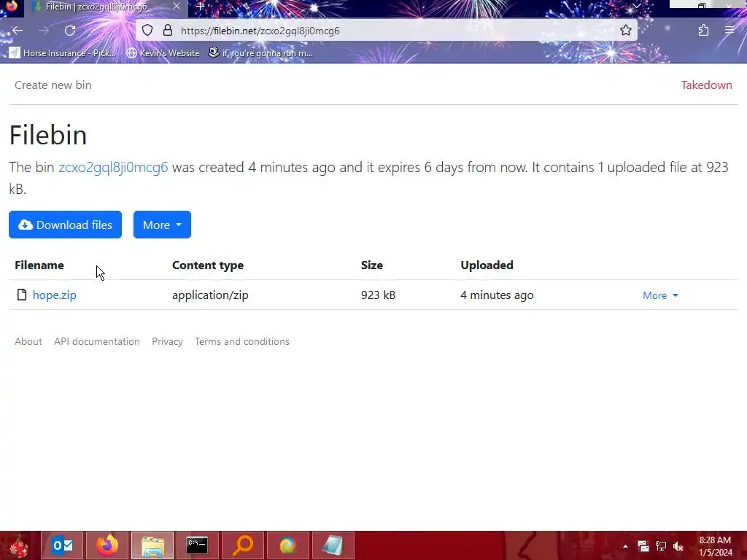Select the application/zip cell text
This screenshot has width=747, height=560.
click(x=210, y=295)
